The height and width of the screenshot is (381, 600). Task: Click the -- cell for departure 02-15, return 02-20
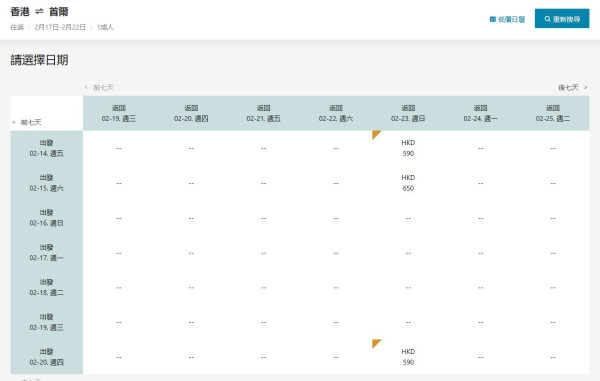[x=191, y=183]
